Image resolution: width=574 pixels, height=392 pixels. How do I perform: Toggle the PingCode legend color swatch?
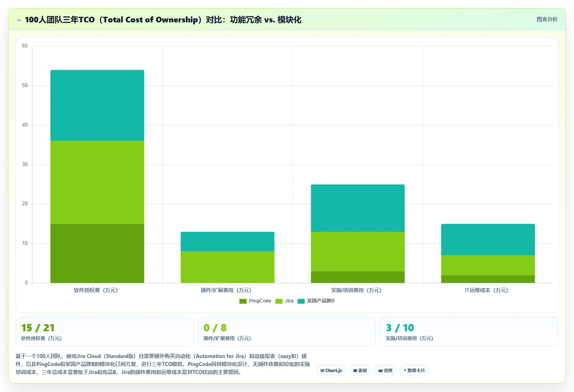click(243, 301)
